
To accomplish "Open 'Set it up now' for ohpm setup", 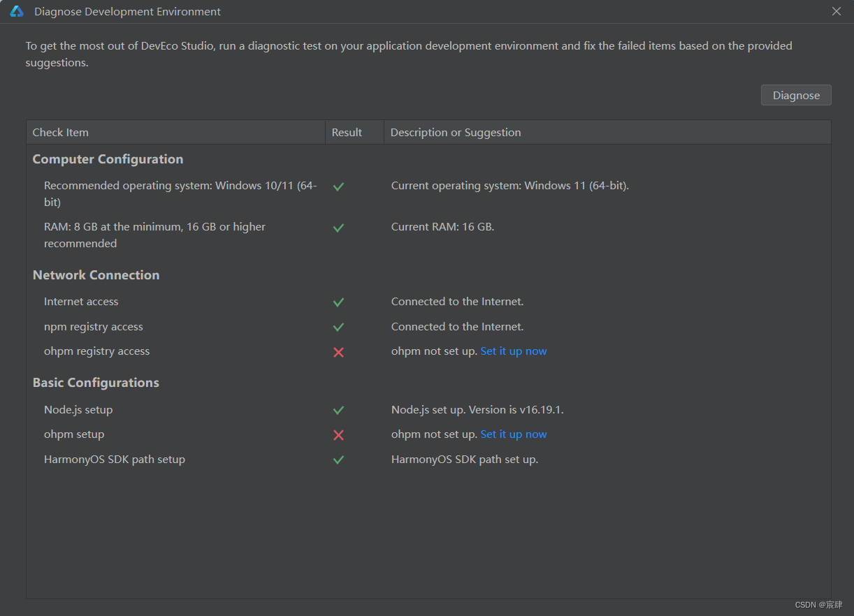I will pyautogui.click(x=514, y=434).
